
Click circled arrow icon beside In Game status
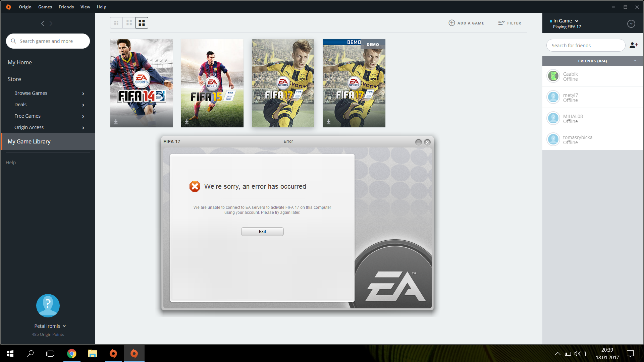coord(631,24)
